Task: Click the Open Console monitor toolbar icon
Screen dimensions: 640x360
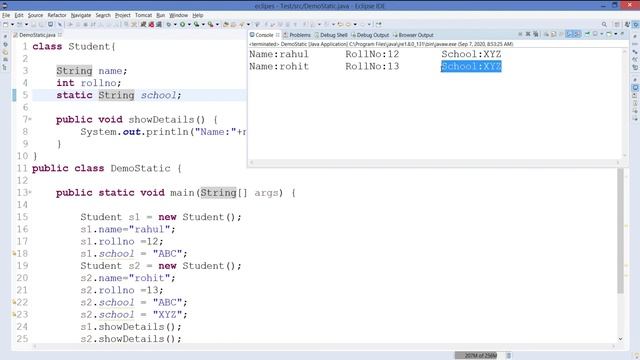Action: tap(50, 24)
